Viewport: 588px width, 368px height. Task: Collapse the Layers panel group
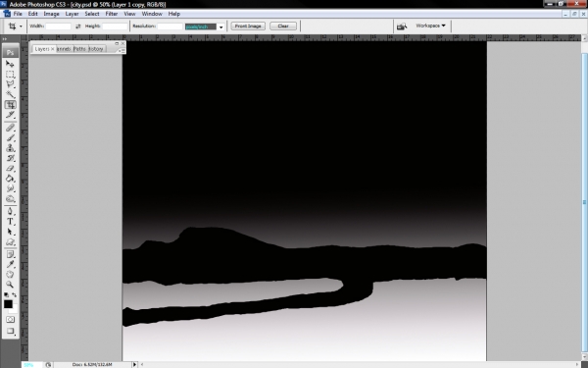[117, 43]
